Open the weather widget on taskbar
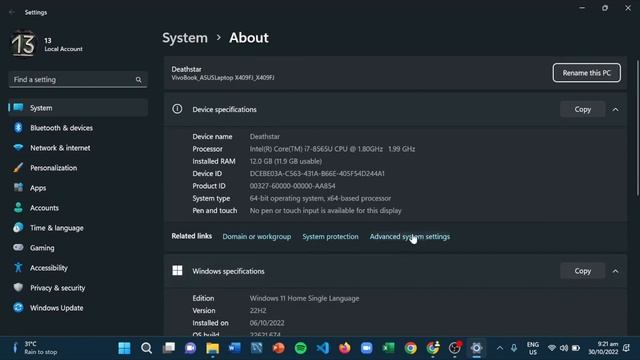 [35, 348]
